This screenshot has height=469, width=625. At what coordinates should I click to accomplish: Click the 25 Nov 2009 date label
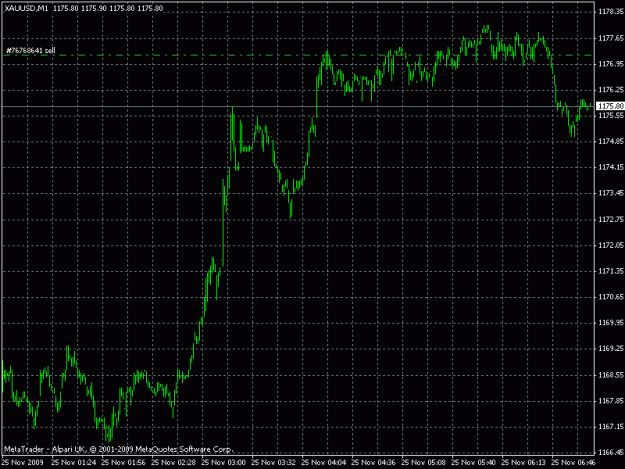tap(23, 463)
